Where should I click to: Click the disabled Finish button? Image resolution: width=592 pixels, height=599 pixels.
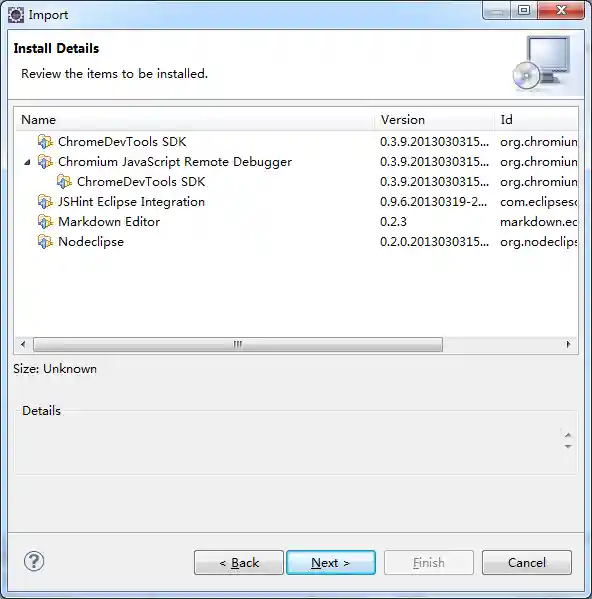click(x=429, y=562)
